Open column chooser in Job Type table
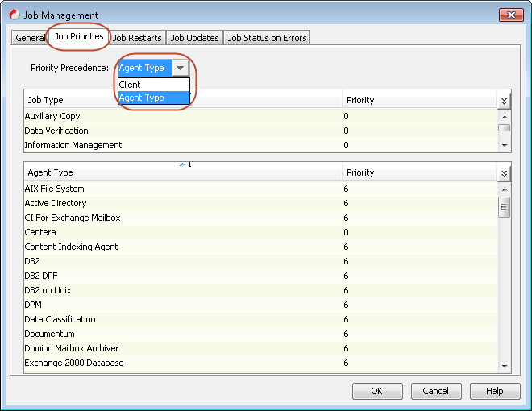Viewport: 532px width, 411px height. 505,101
